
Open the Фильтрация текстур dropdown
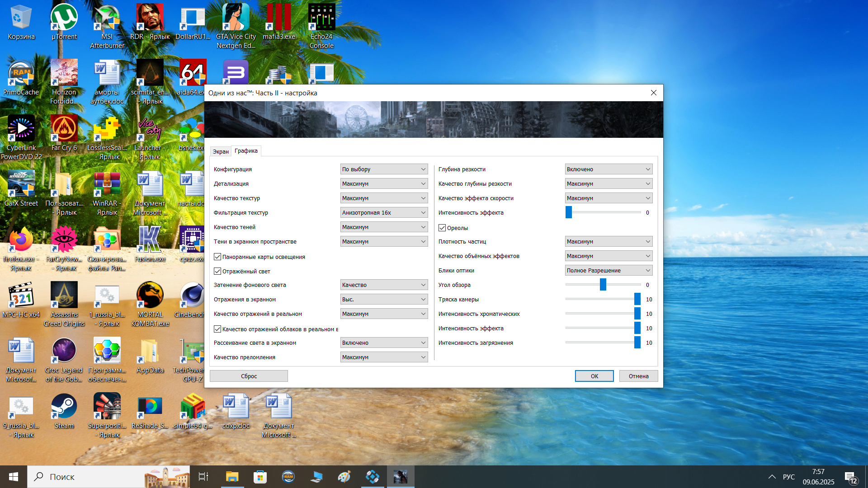(x=384, y=212)
